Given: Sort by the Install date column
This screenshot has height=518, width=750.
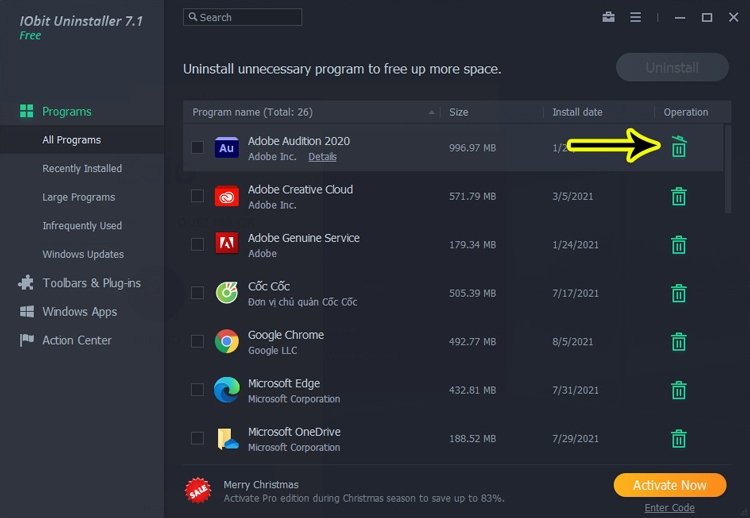Looking at the screenshot, I should (577, 112).
